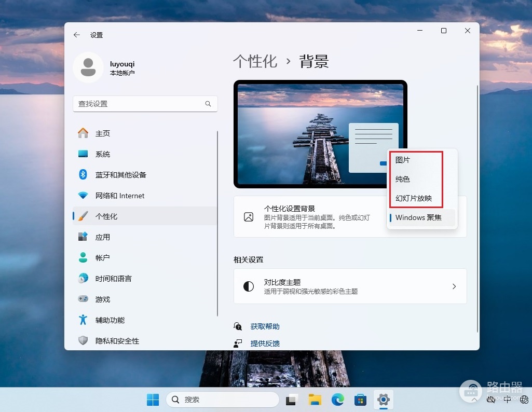Viewport: 532px width, 412px height.
Task: Click the gamepad icon beside 游戏
Action: 83,299
